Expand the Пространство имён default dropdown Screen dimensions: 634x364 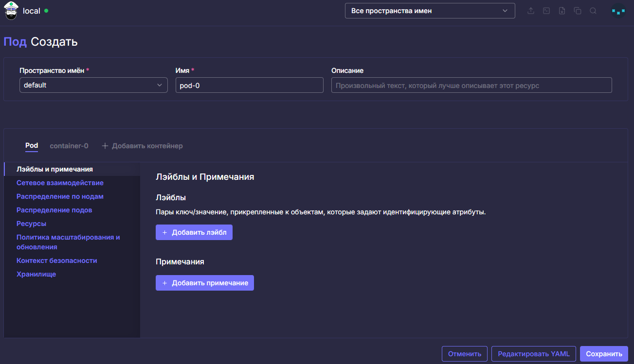pos(93,85)
